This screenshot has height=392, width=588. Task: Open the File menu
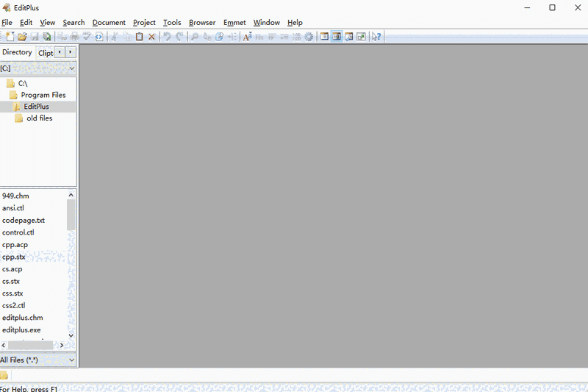7,23
